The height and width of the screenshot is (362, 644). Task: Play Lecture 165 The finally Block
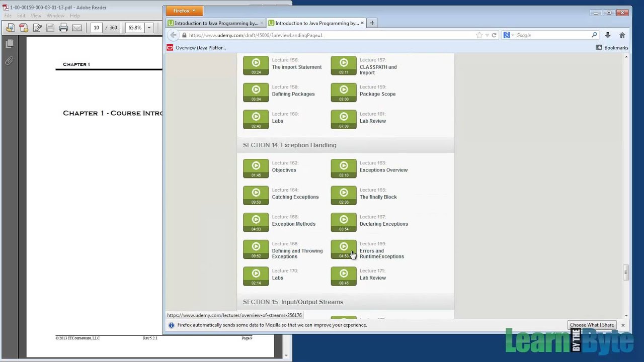(x=344, y=196)
